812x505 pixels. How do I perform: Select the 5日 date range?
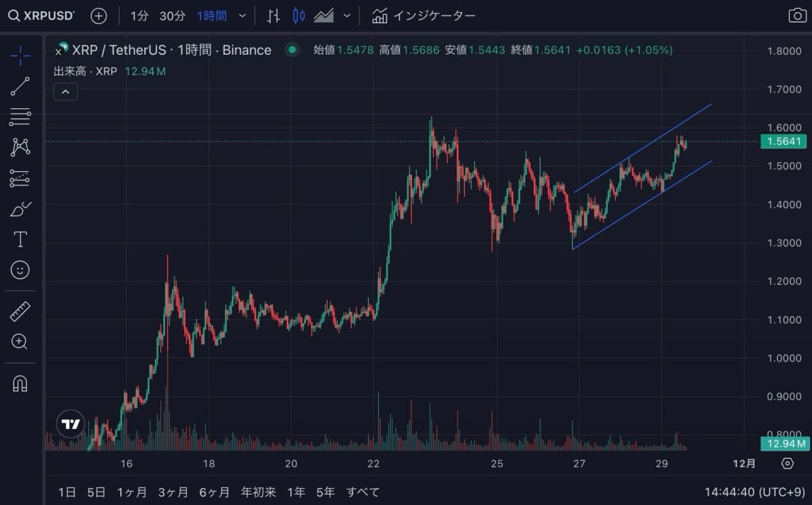coord(97,492)
